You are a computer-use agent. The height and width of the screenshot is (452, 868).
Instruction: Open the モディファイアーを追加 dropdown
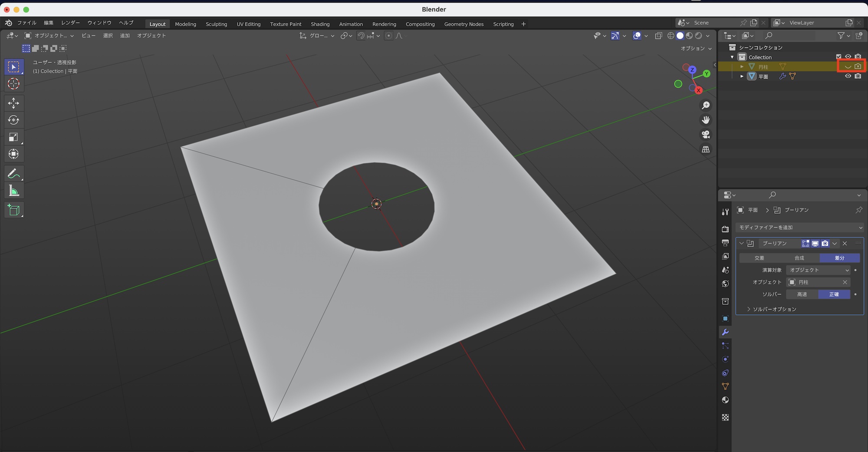click(x=799, y=228)
